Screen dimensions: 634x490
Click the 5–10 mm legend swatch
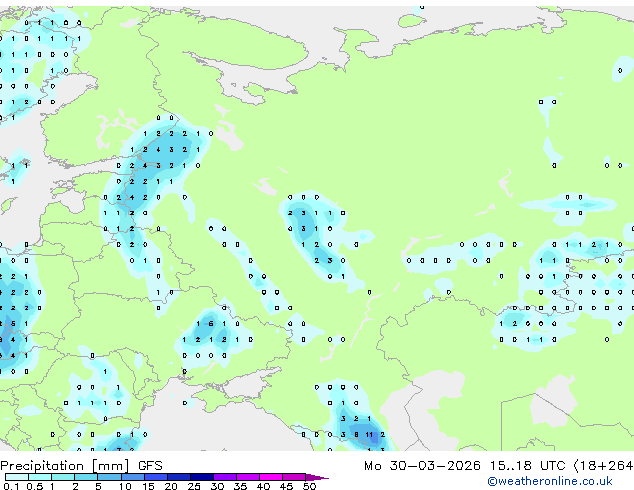(109, 477)
